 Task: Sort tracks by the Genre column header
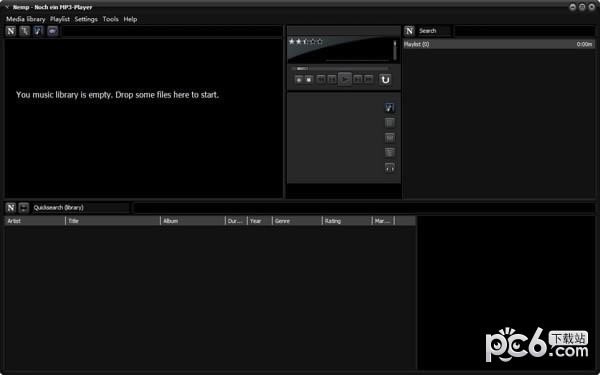click(297, 221)
